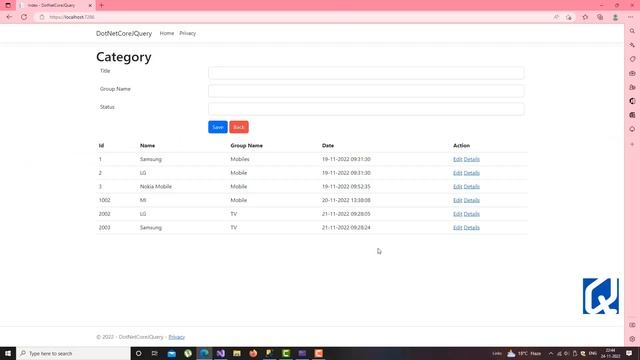The width and height of the screenshot is (640, 360).
Task: Open the Mail app on taskbar
Action: [171, 353]
